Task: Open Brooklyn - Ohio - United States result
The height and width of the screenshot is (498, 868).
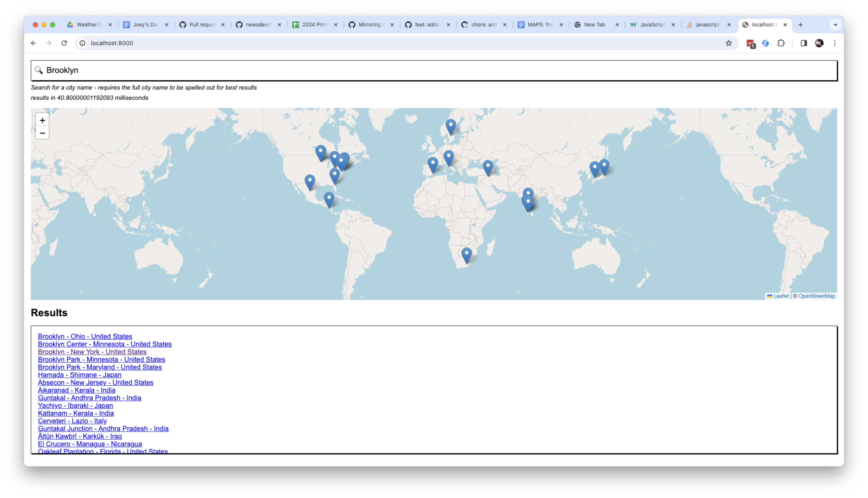Action: coord(85,336)
